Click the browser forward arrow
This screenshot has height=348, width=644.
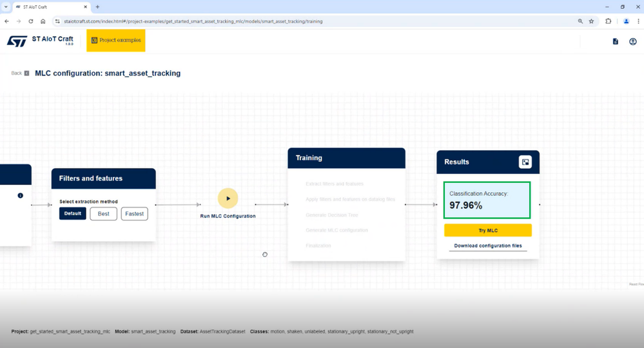tap(19, 21)
